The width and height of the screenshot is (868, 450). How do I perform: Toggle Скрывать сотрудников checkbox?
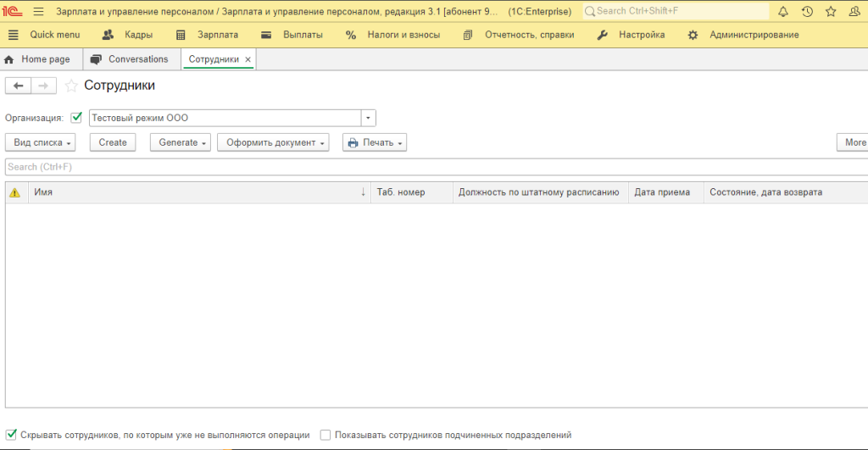[11, 435]
